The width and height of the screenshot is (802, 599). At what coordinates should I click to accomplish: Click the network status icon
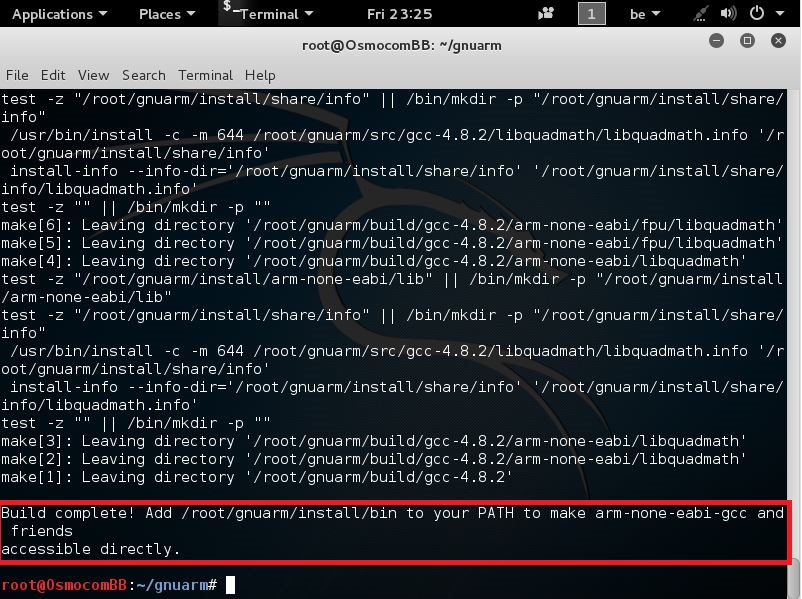[x=700, y=14]
